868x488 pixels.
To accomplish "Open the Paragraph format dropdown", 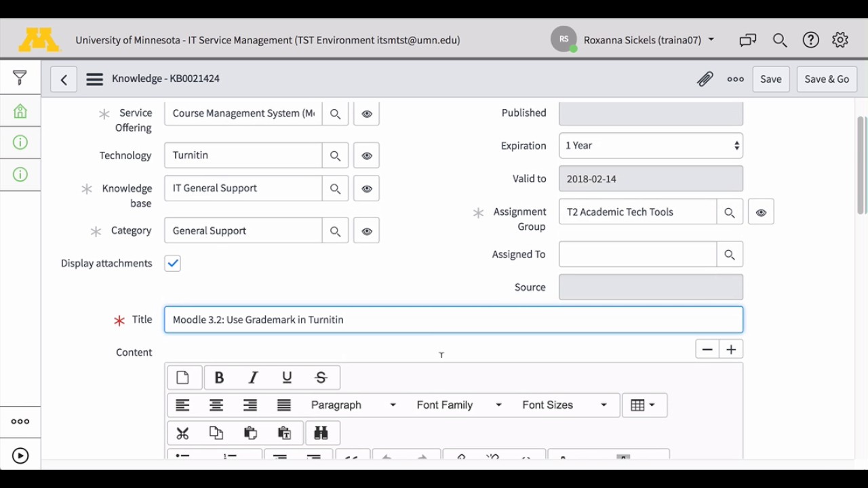I will click(353, 405).
